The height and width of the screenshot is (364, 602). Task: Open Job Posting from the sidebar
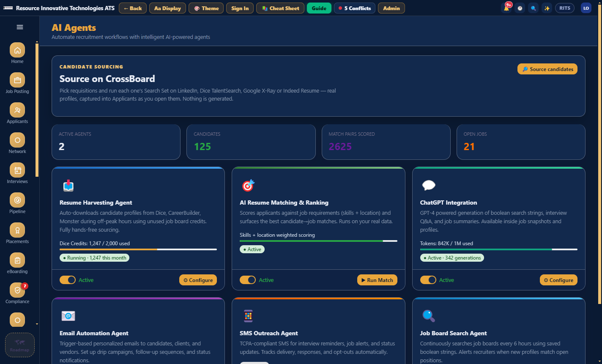[17, 80]
